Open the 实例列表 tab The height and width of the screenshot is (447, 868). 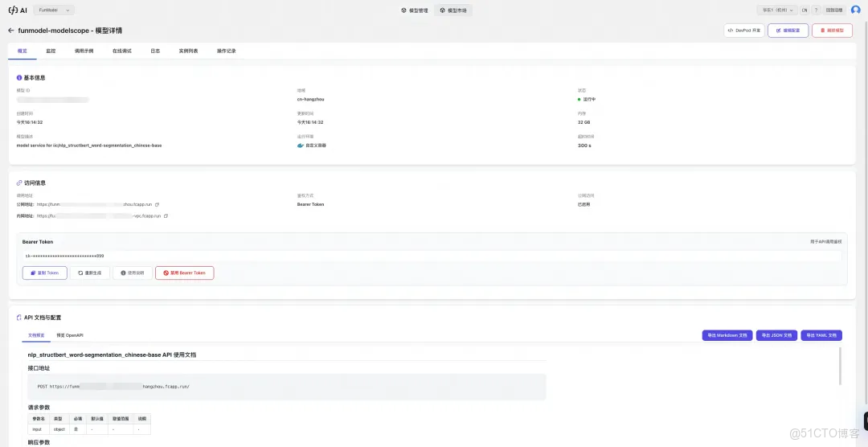point(188,51)
